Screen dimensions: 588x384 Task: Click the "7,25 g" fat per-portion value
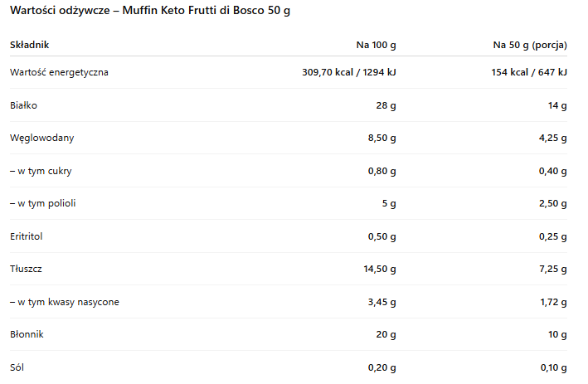tap(552, 269)
